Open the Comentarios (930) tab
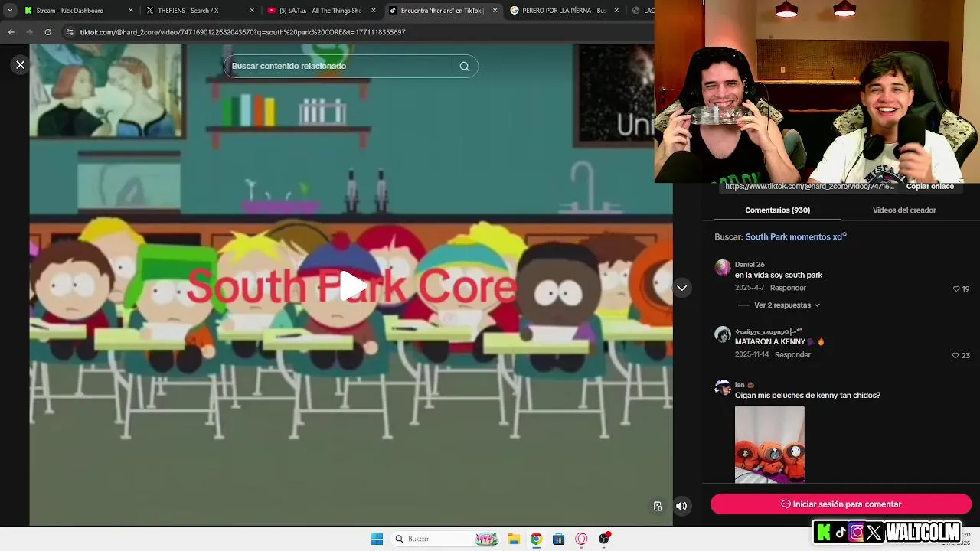 coord(777,210)
